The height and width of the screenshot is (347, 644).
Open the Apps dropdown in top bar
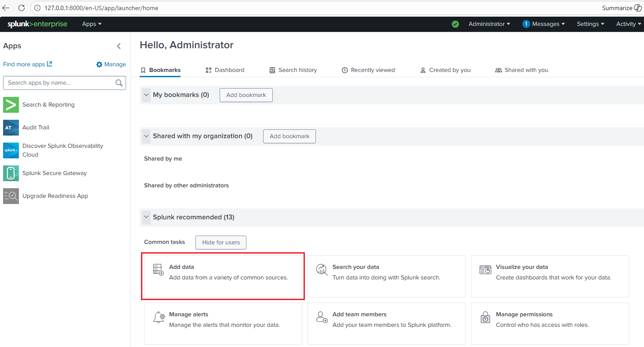click(x=92, y=24)
